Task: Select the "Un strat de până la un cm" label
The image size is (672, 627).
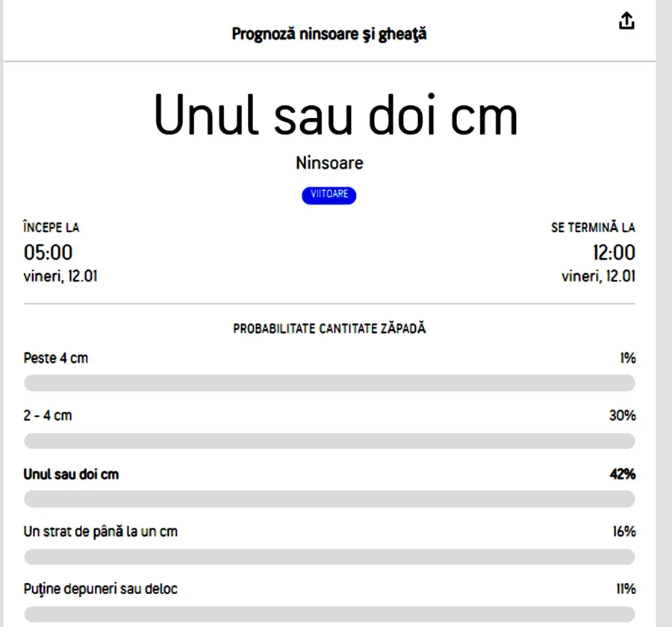Action: coord(101,531)
